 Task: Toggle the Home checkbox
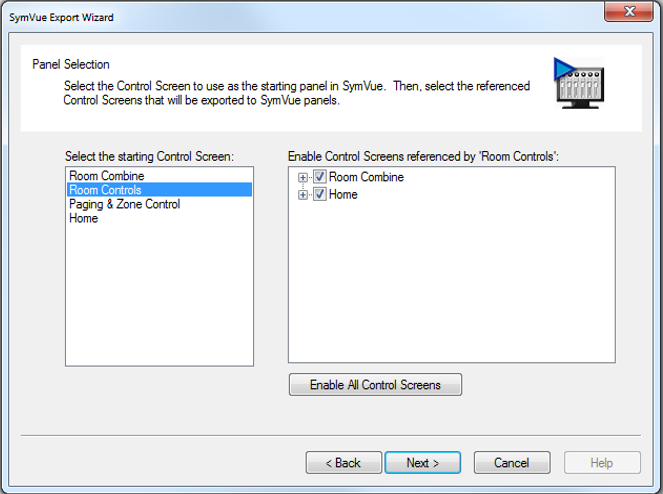point(319,194)
